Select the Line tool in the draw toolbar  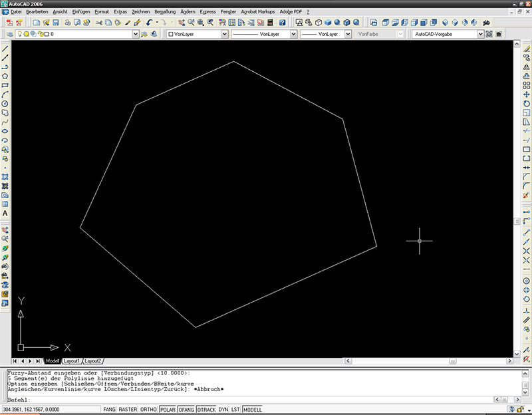5,49
